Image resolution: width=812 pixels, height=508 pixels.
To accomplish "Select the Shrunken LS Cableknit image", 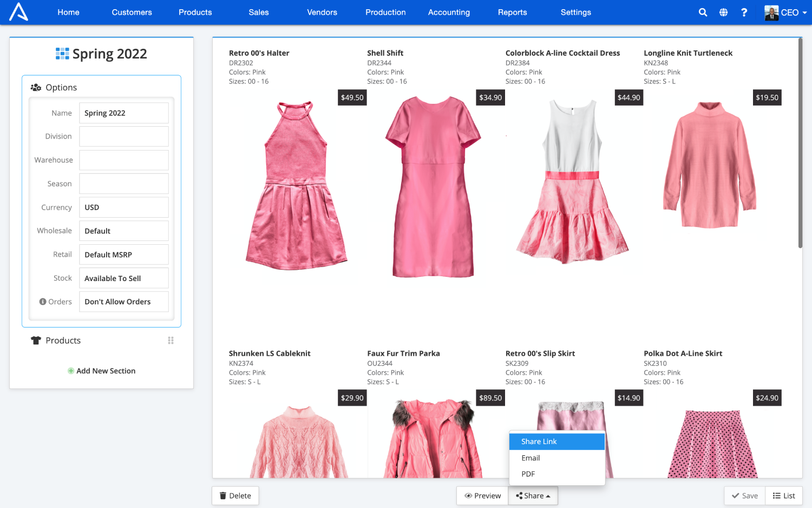I will coord(299,441).
